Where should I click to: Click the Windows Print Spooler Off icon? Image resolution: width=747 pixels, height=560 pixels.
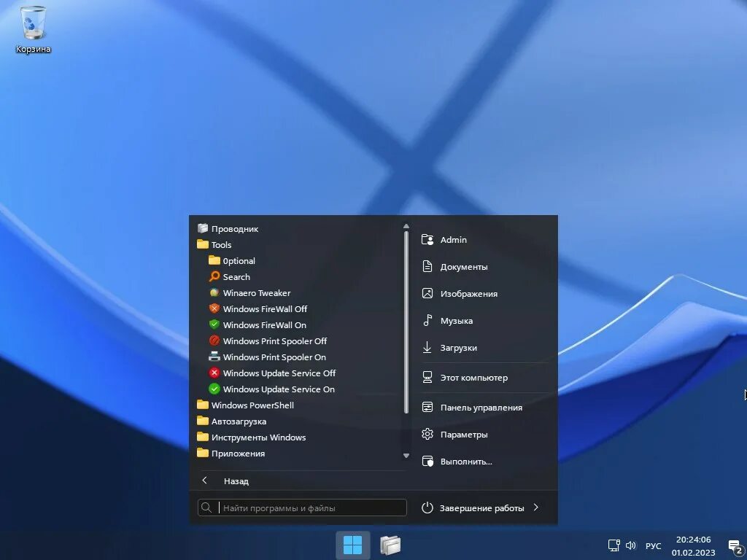pos(214,341)
